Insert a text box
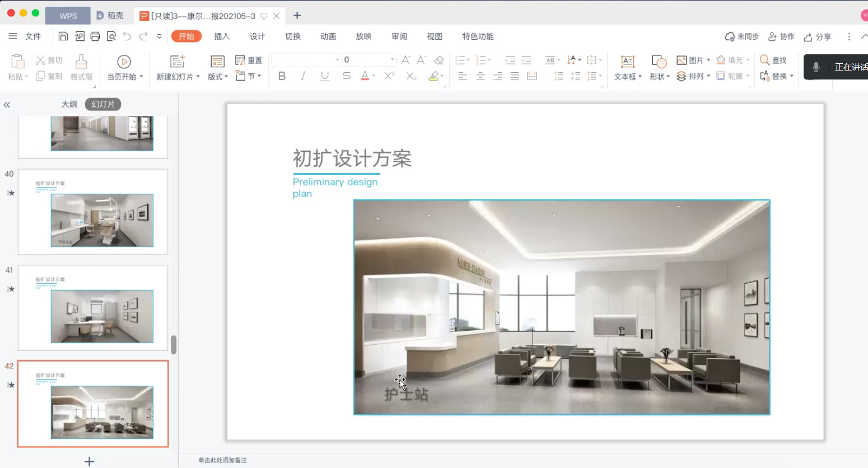The image size is (868, 468). [628, 62]
